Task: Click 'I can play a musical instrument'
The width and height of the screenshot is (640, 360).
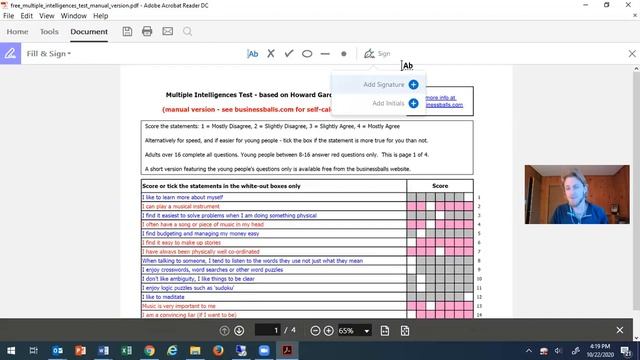Action: tap(181, 206)
